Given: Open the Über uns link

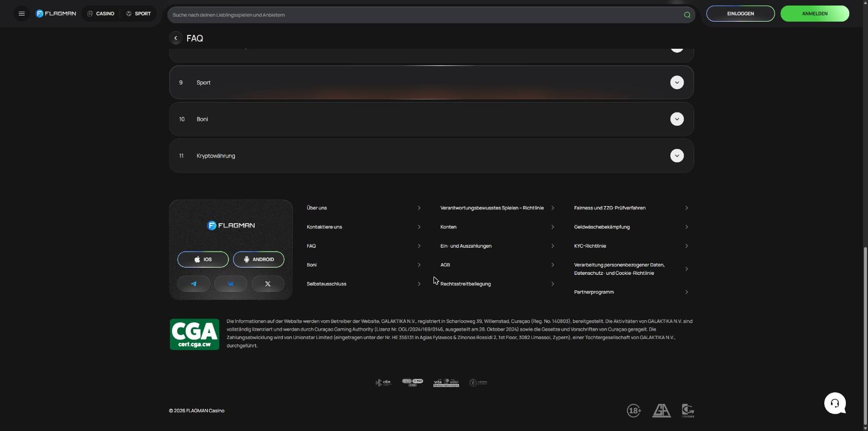Looking at the screenshot, I should click(x=364, y=208).
